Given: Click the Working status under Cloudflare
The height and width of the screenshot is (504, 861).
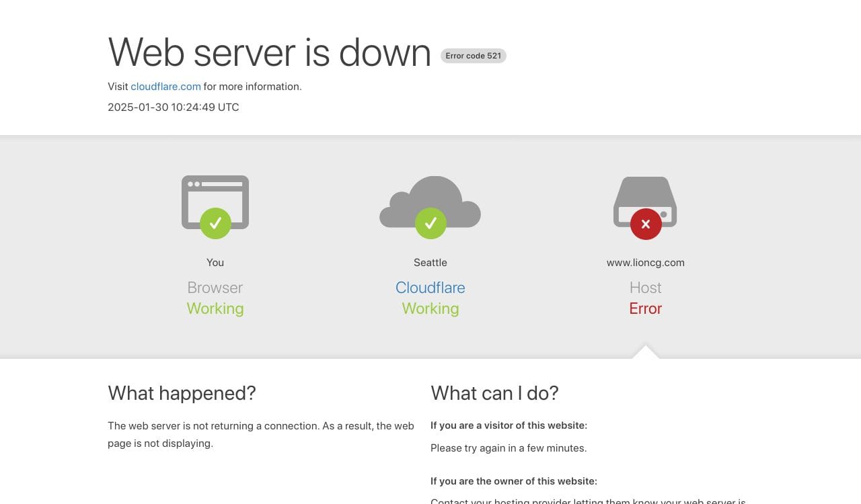Looking at the screenshot, I should tap(430, 308).
